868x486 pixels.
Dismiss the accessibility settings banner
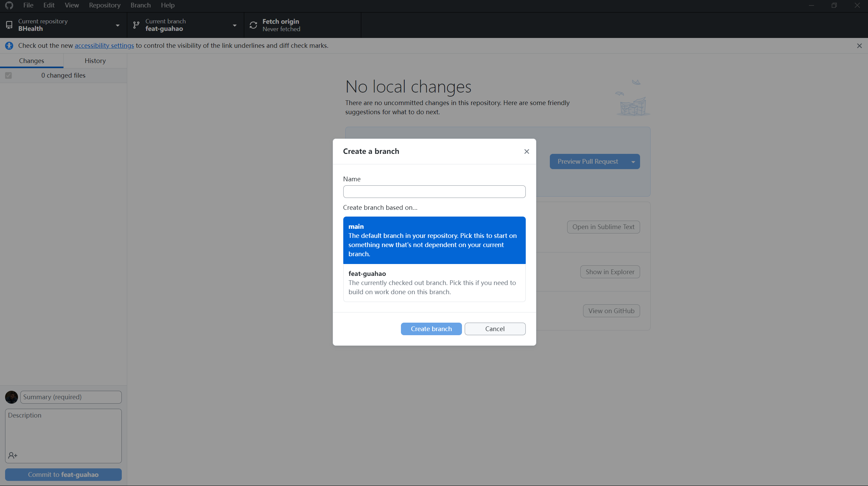click(859, 46)
